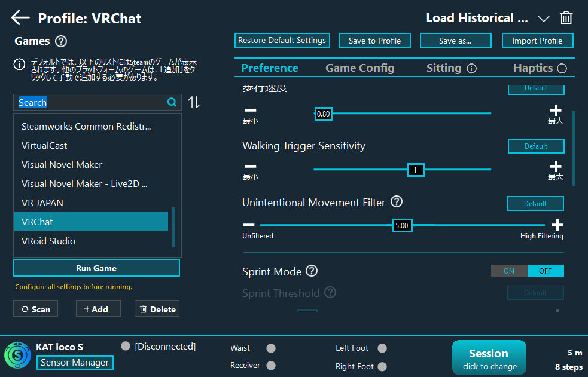Viewport: 588px width, 377px height.
Task: Click the KAT logo icon in the status bar
Action: click(x=17, y=355)
